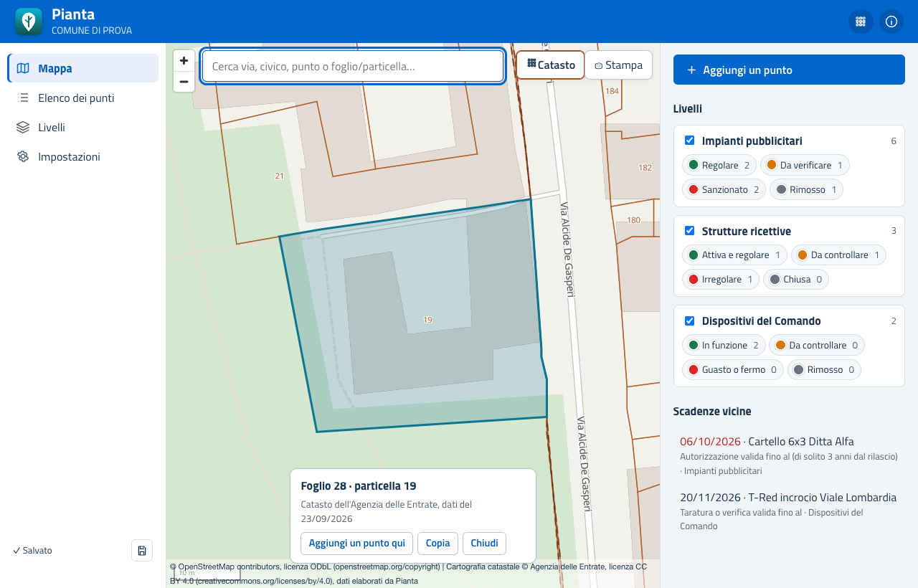Filter by Attiva e regolare chip
This screenshot has width=918, height=588.
[734, 255]
